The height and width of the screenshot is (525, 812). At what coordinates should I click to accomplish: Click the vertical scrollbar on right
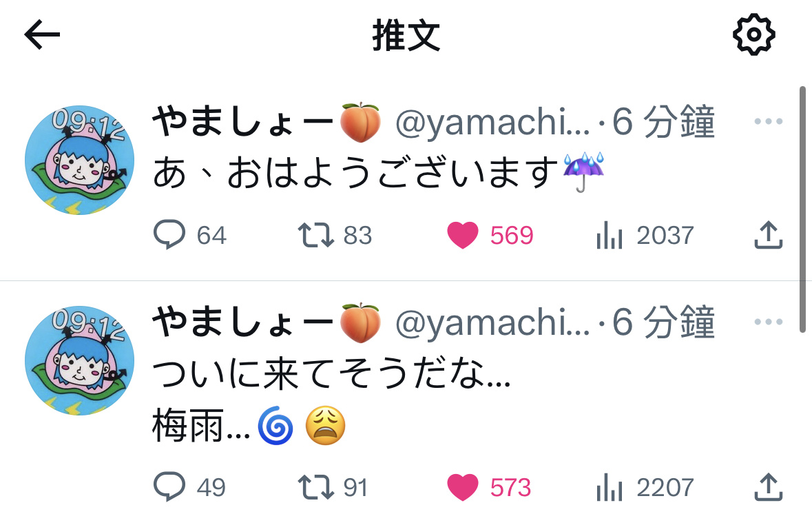[x=802, y=210]
